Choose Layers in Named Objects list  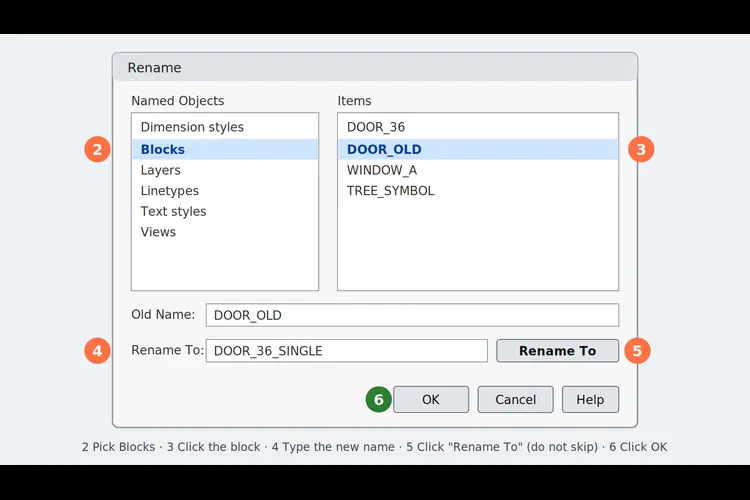[x=225, y=170]
